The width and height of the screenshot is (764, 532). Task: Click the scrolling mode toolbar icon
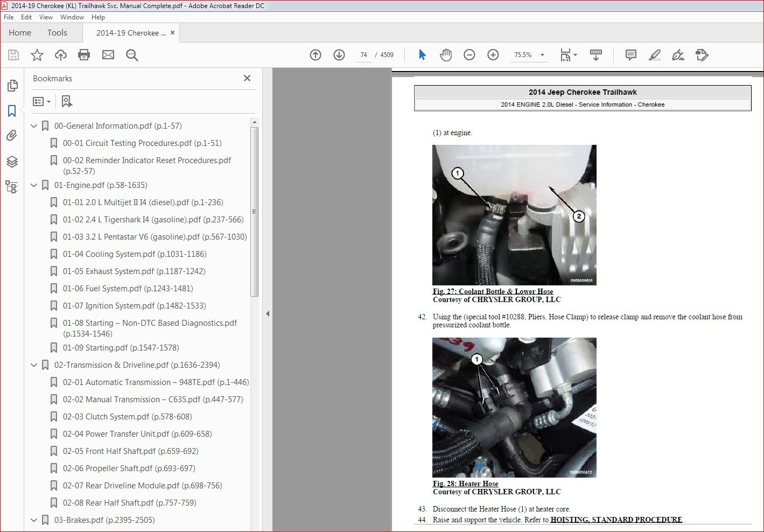pos(596,55)
